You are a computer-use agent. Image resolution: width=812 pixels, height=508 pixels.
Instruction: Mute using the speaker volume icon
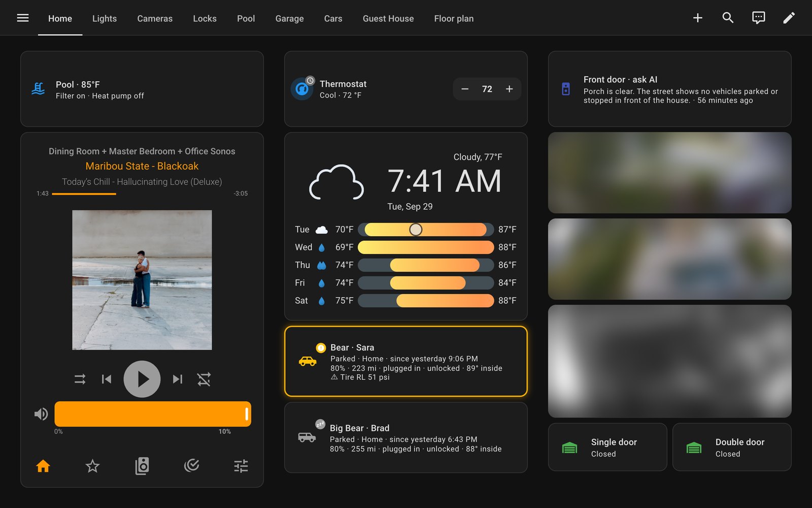(x=41, y=414)
